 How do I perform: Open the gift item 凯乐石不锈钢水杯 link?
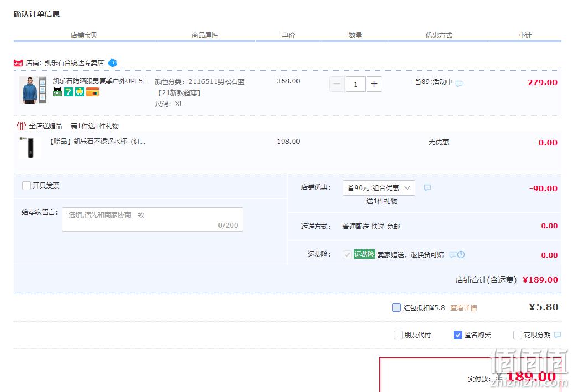coord(97,142)
